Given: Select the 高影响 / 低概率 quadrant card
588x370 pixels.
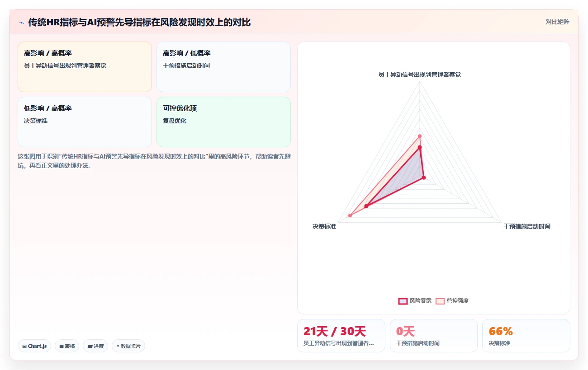Looking at the screenshot, I should (x=223, y=67).
